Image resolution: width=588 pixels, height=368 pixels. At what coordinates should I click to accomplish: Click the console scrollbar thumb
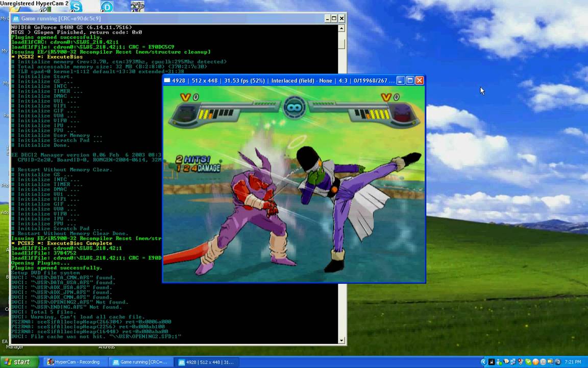[341, 43]
